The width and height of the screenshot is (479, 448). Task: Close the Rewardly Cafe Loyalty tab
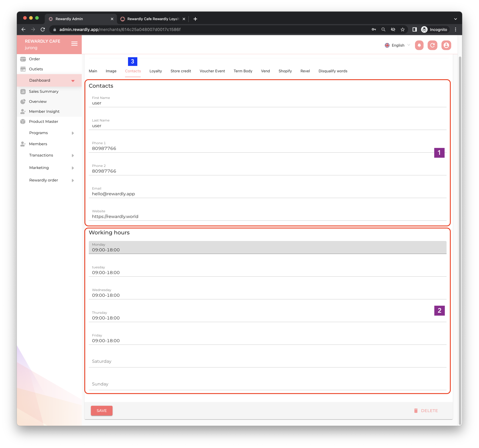184,19
